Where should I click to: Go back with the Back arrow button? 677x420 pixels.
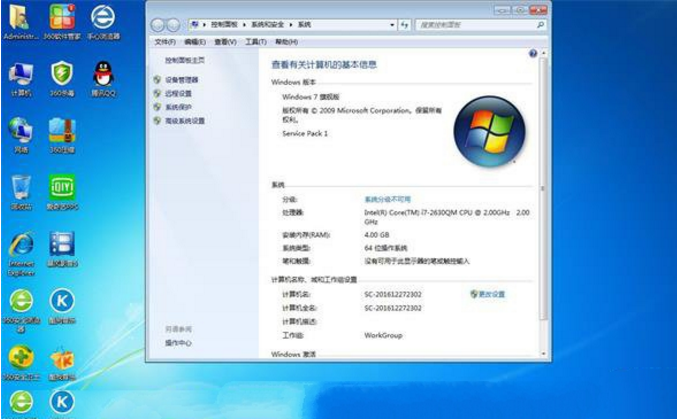[158, 25]
